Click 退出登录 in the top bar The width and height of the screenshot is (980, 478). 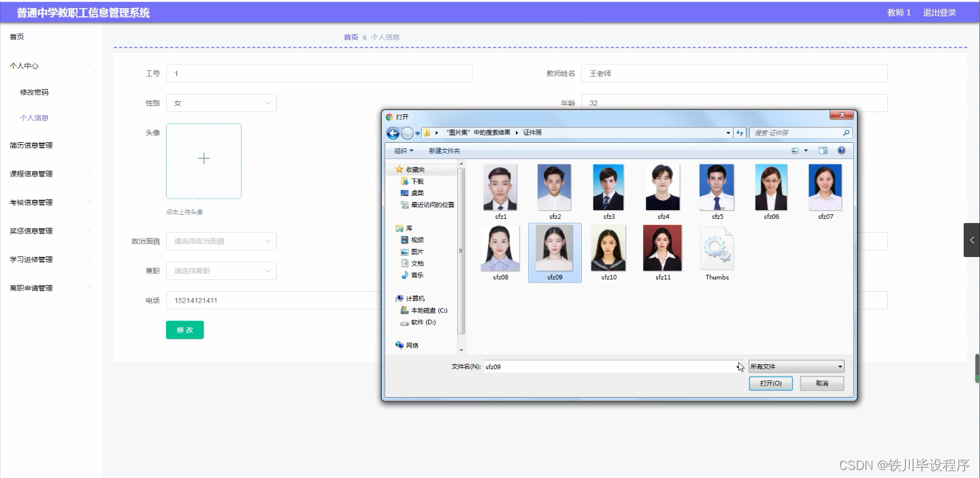[940, 12]
